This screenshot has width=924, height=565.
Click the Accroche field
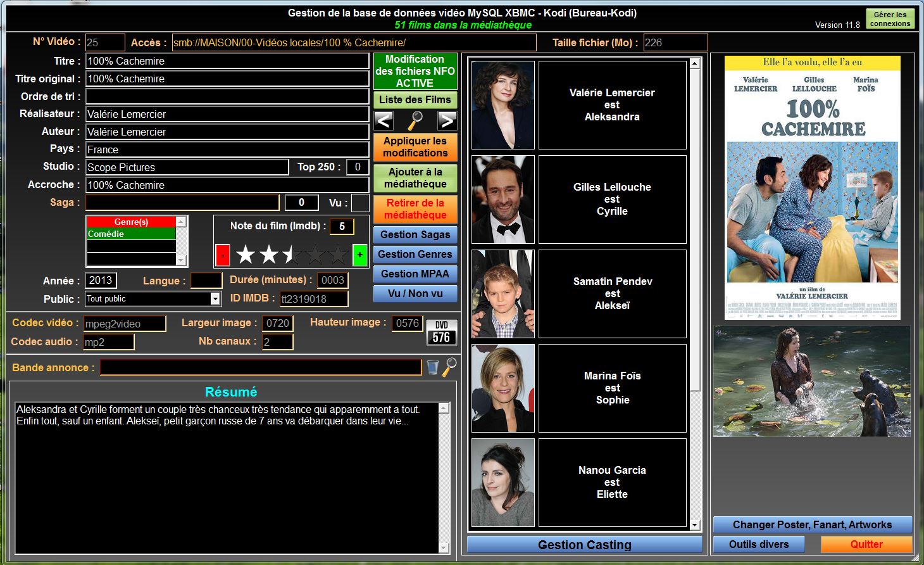[227, 185]
